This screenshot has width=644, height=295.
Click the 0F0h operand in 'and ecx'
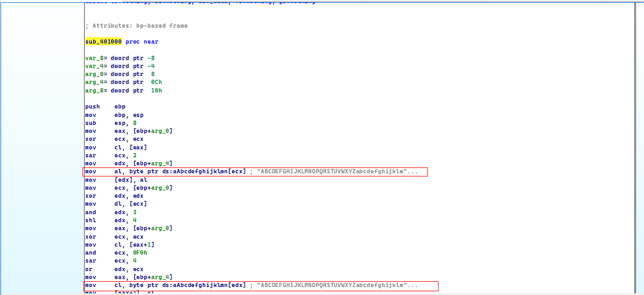point(141,252)
